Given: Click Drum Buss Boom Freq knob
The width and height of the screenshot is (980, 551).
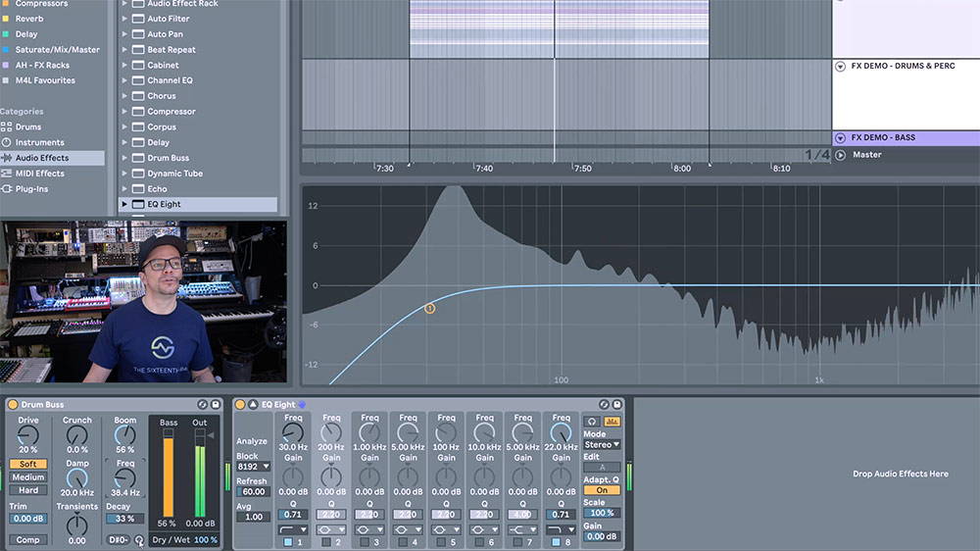Looking at the screenshot, I should pos(125,478).
